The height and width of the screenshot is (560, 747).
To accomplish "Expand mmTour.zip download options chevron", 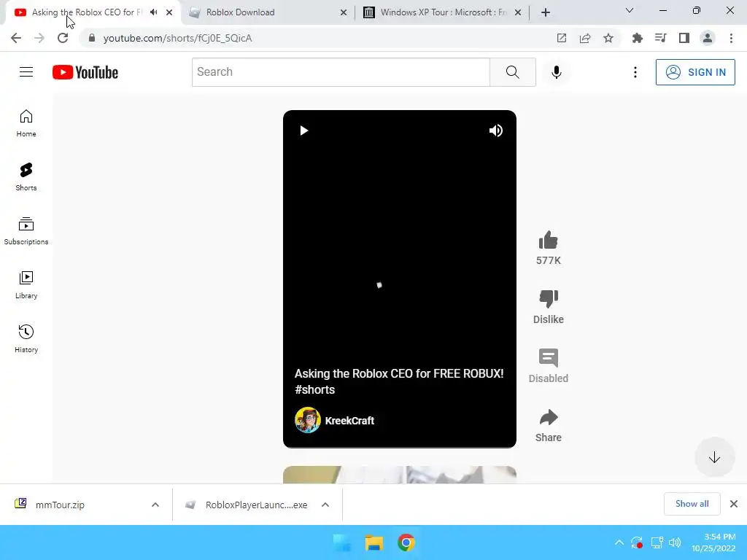I will (155, 505).
